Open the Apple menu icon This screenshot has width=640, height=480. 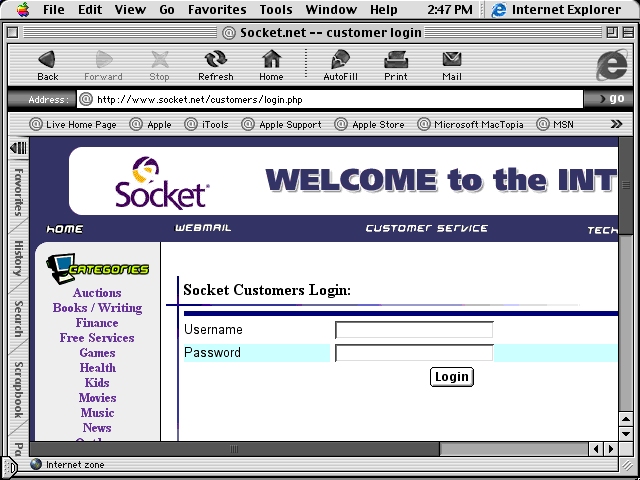pyautogui.click(x=23, y=9)
